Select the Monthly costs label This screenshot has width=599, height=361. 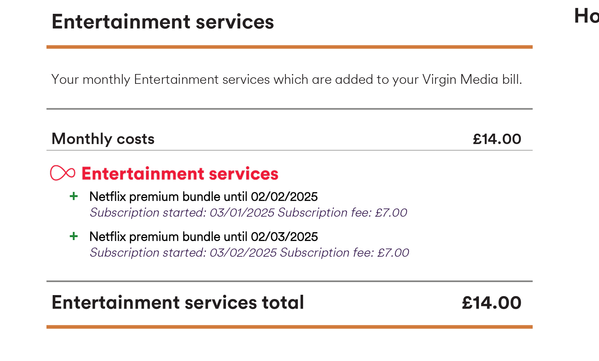(x=103, y=139)
